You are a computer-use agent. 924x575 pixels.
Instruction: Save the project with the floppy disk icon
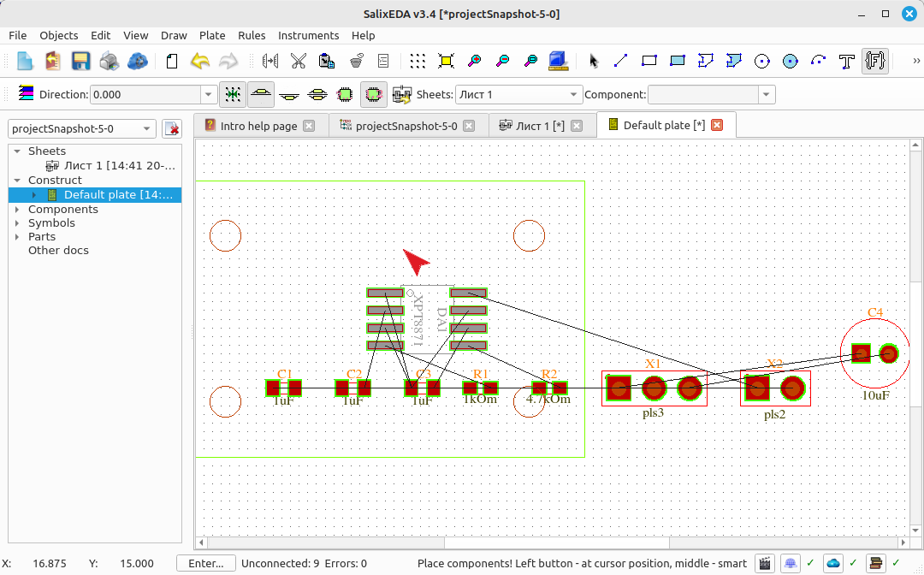pyautogui.click(x=80, y=61)
